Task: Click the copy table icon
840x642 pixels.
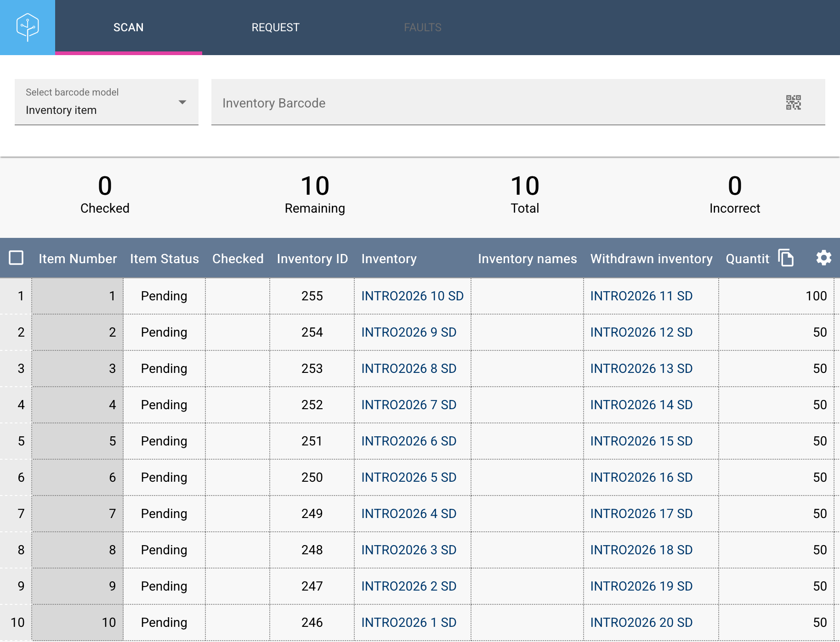Action: click(786, 258)
